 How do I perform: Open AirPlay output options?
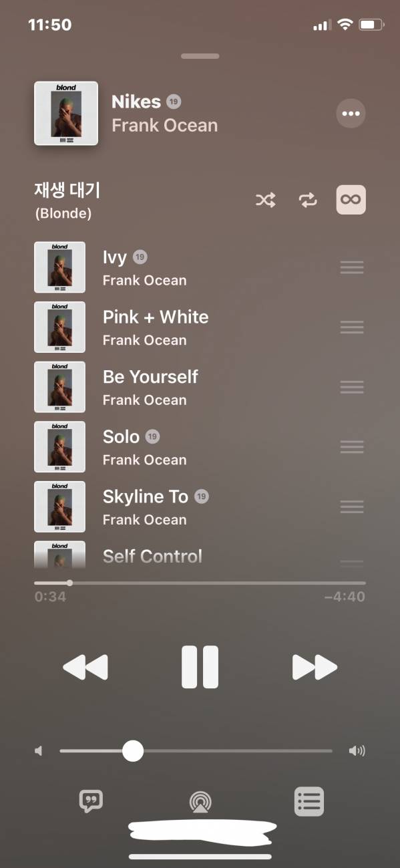[200, 801]
